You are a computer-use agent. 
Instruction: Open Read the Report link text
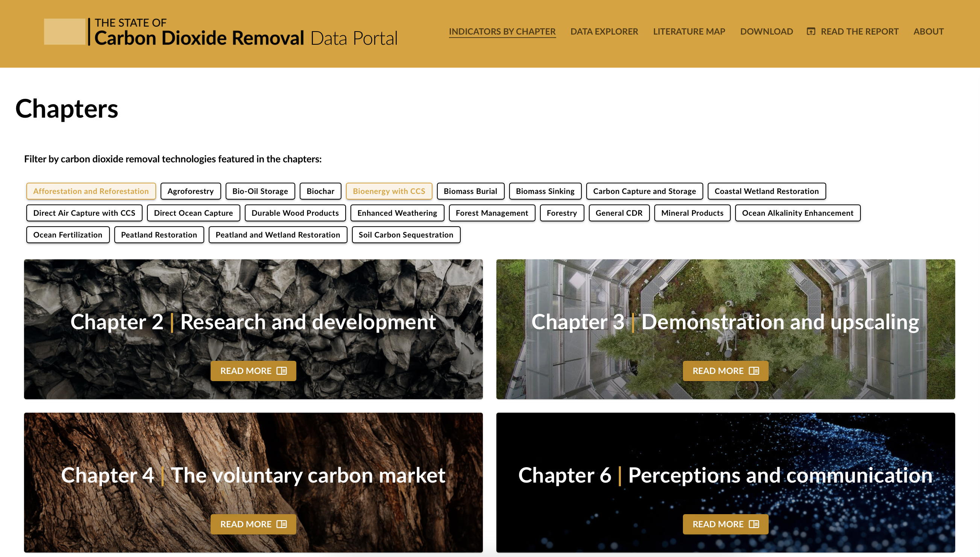pos(859,31)
